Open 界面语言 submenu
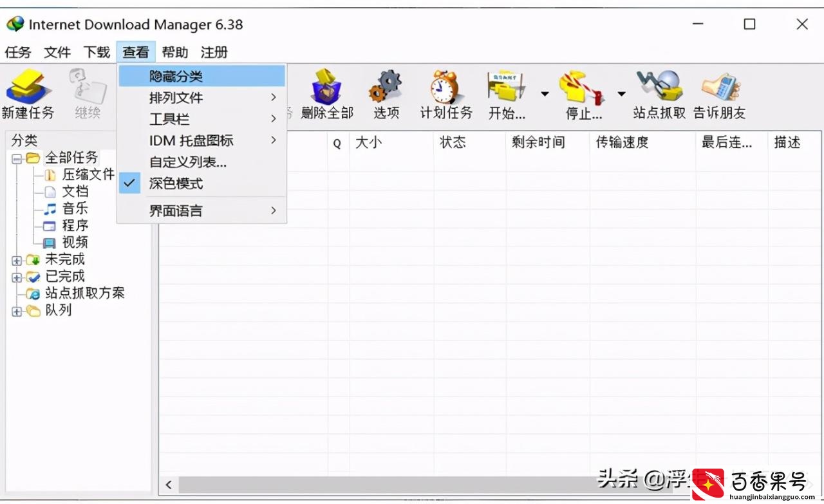 201,210
